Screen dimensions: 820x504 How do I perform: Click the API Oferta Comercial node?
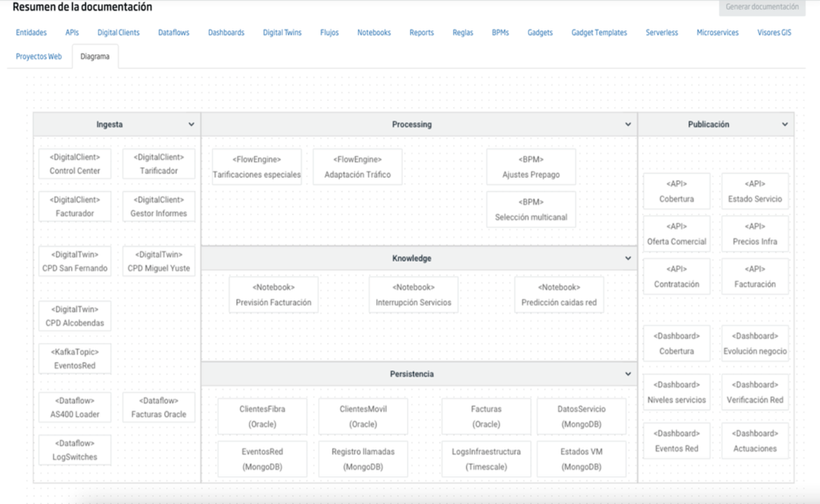677,234
